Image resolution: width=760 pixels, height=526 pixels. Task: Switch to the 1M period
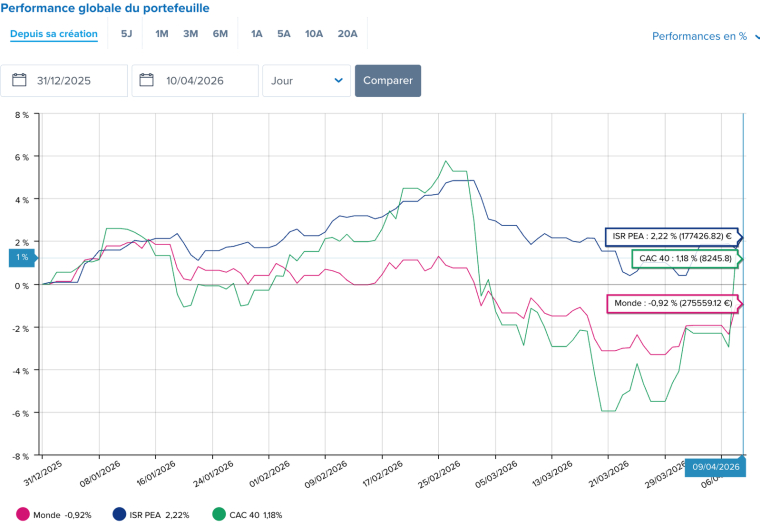[x=162, y=34]
